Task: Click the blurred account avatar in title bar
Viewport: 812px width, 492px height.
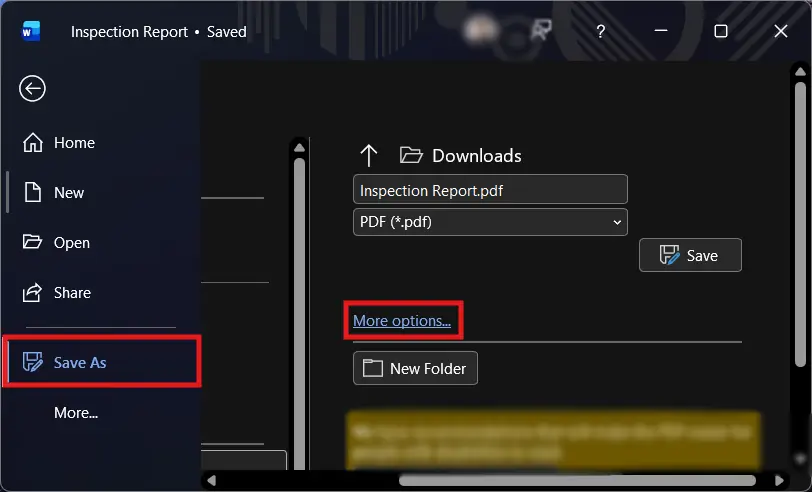Action: click(480, 31)
